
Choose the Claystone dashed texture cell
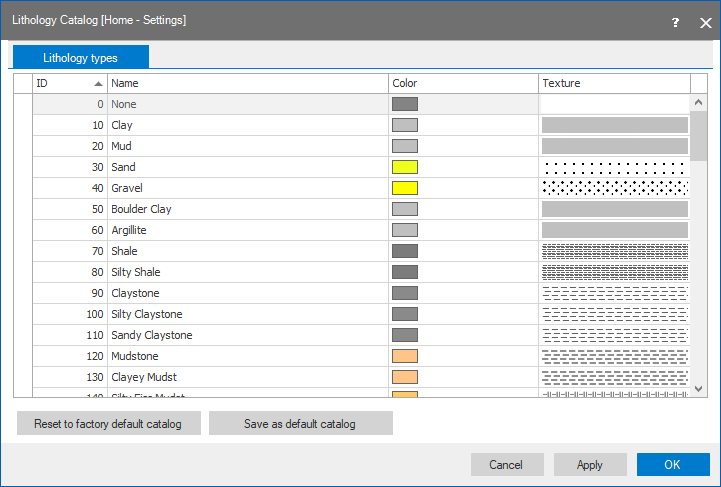pyautogui.click(x=614, y=293)
